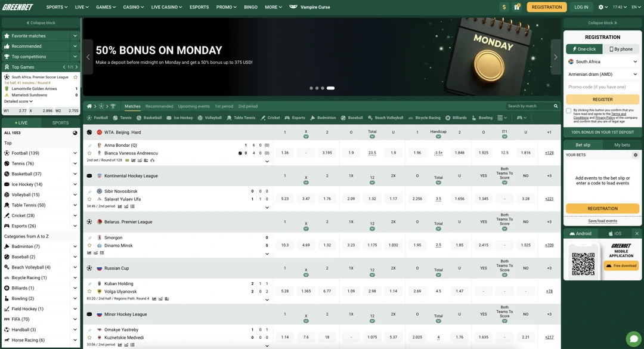This screenshot has height=349, width=644.
Task: Switch registration to By phone
Action: (x=621, y=49)
